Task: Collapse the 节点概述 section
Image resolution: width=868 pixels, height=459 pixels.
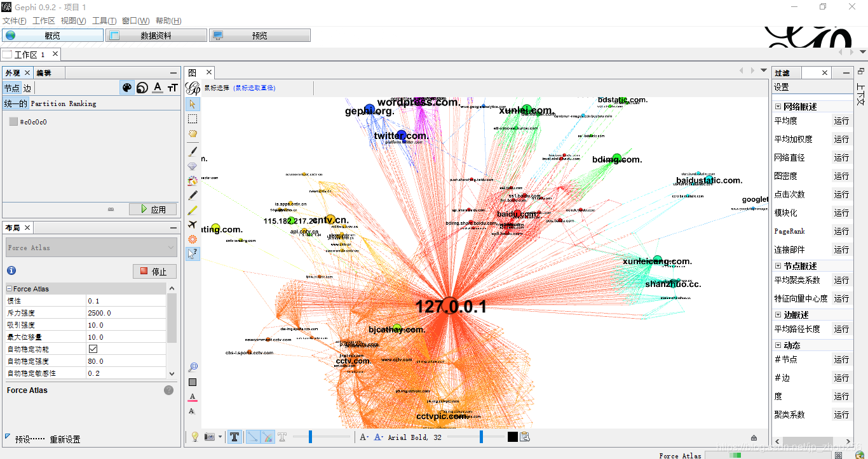Action: tap(778, 266)
